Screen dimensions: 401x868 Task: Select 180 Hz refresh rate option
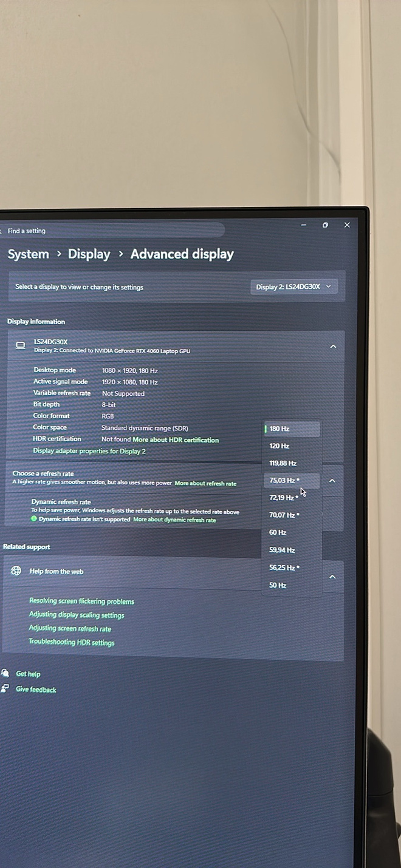(x=292, y=429)
